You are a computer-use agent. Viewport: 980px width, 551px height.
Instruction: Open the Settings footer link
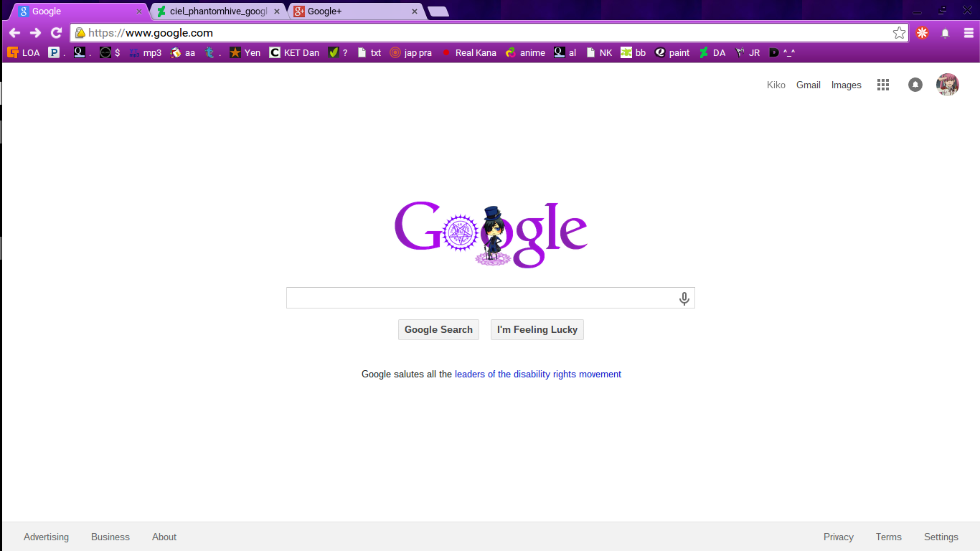pos(941,537)
